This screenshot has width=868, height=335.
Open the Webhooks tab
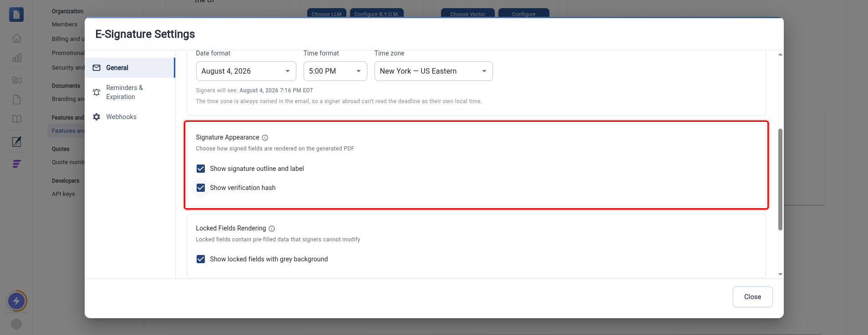(x=130, y=117)
